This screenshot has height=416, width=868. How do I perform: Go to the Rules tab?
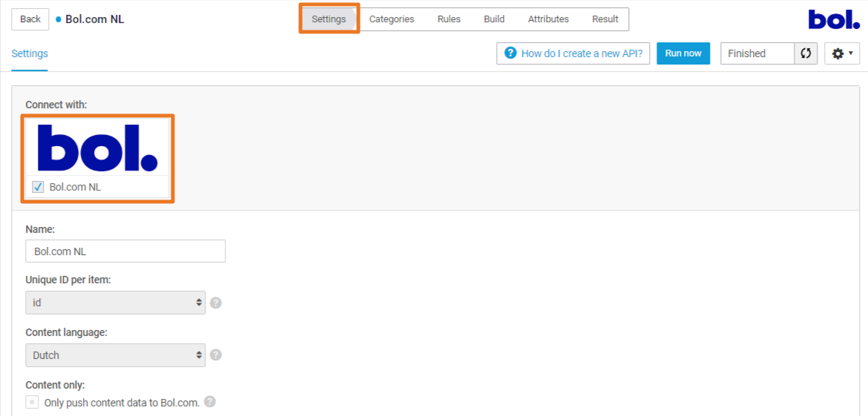point(449,19)
